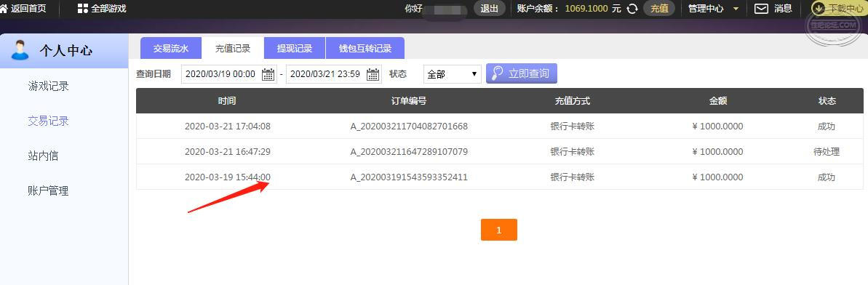
Task: Click the start date field 2020/03/19 00:00
Action: (x=228, y=74)
